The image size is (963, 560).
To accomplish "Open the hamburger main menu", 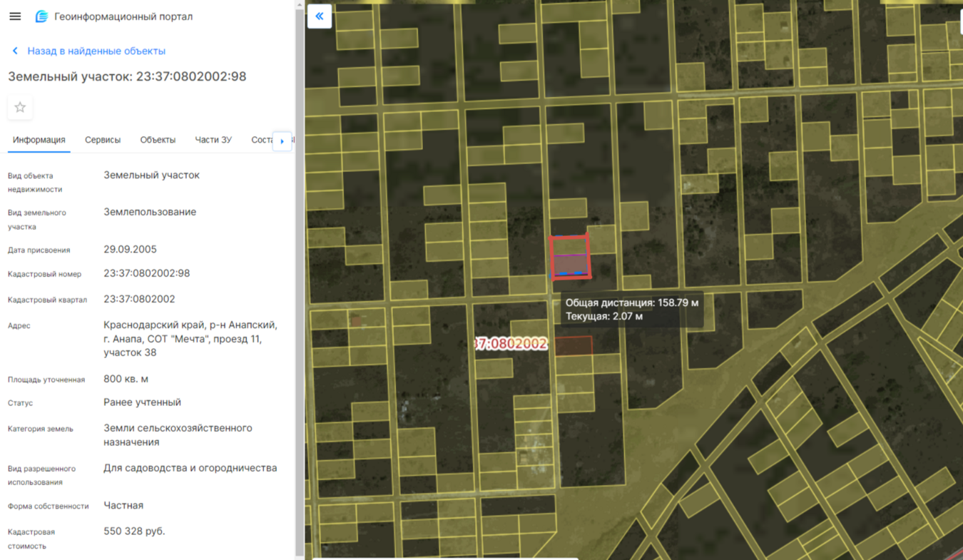I will [15, 16].
